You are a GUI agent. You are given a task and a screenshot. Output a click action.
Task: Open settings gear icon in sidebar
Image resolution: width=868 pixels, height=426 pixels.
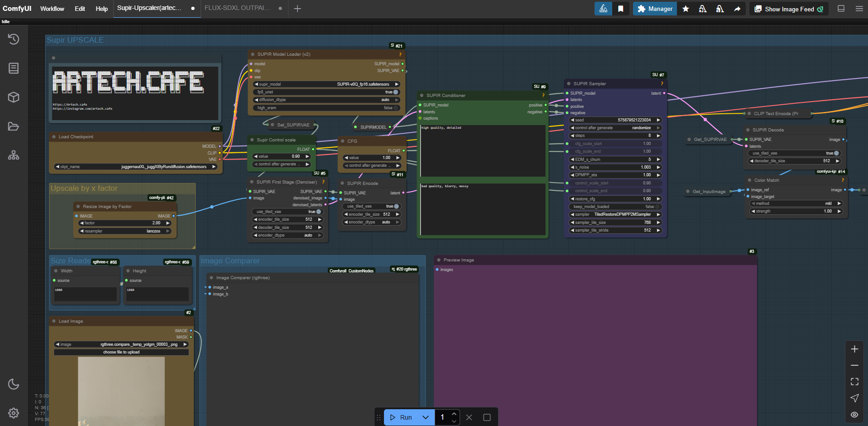click(x=14, y=413)
